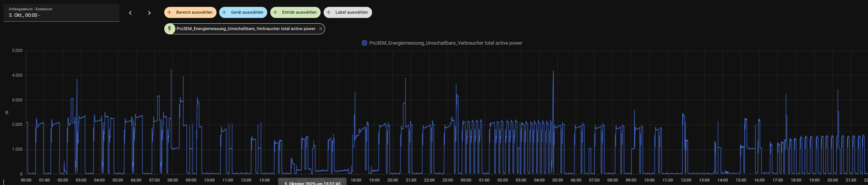Click the selected Pro3EM entity chip label
Image resolution: width=868 pixels, height=185 pixels.
(245, 29)
